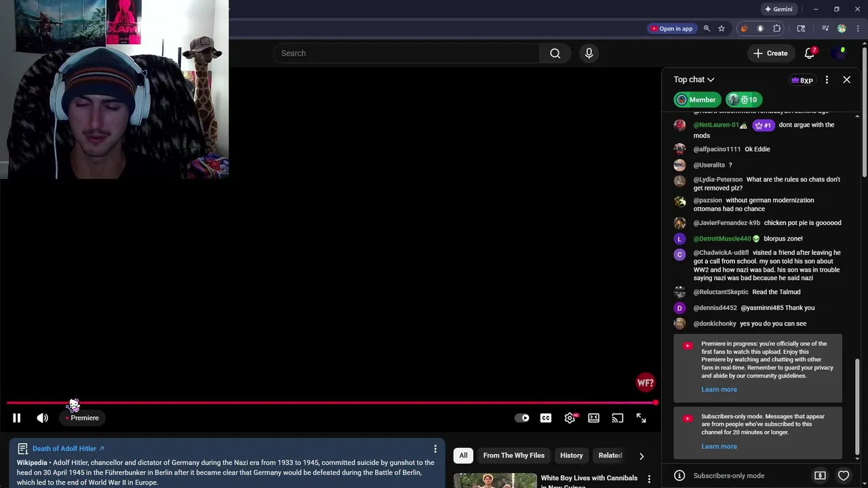Screen dimensions: 868x488
Task: Click username @NotLauren-01
Action: (x=715, y=125)
